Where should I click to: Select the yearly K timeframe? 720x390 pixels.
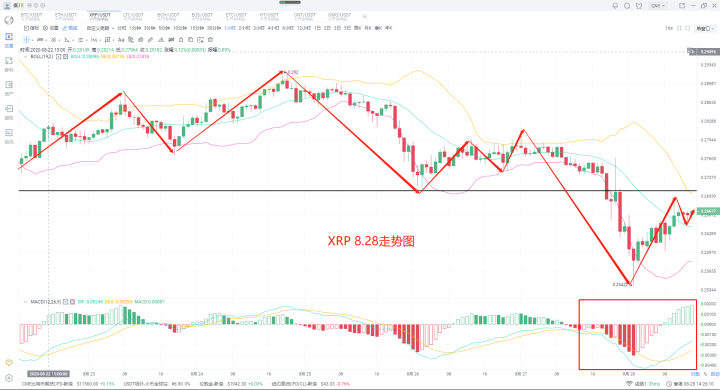[x=388, y=28]
